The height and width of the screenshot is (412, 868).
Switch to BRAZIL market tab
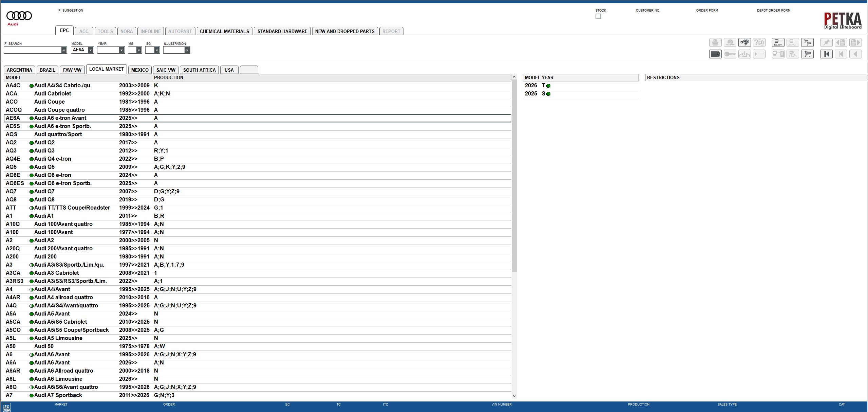click(x=47, y=70)
